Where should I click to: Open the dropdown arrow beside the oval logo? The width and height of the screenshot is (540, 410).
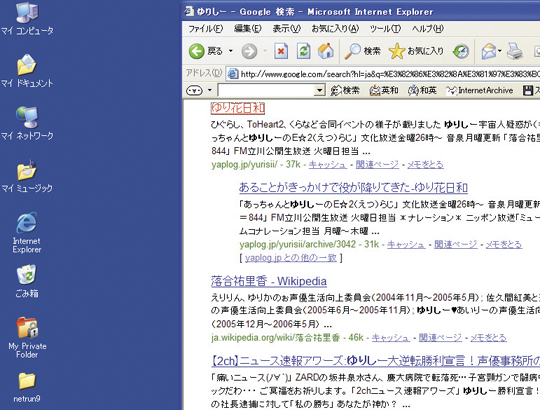[210, 91]
